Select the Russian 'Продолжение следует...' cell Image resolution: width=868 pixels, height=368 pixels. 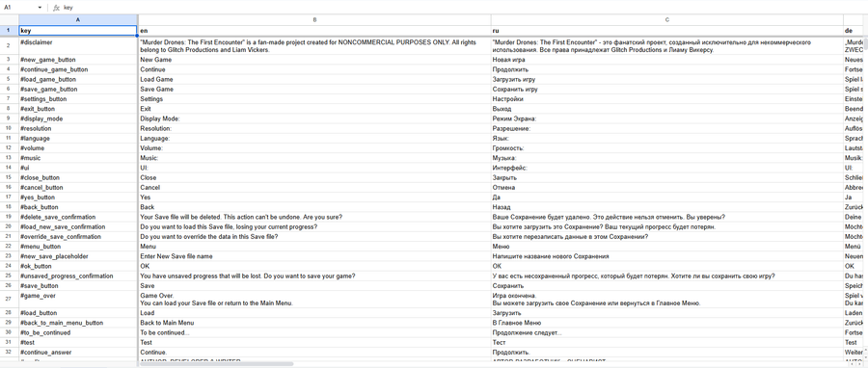tap(666, 332)
